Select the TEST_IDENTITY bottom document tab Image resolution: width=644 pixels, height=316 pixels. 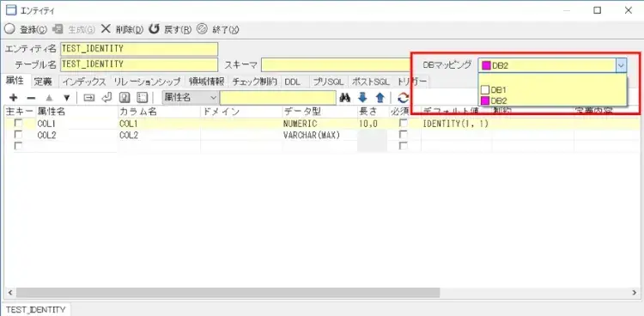coord(35,309)
